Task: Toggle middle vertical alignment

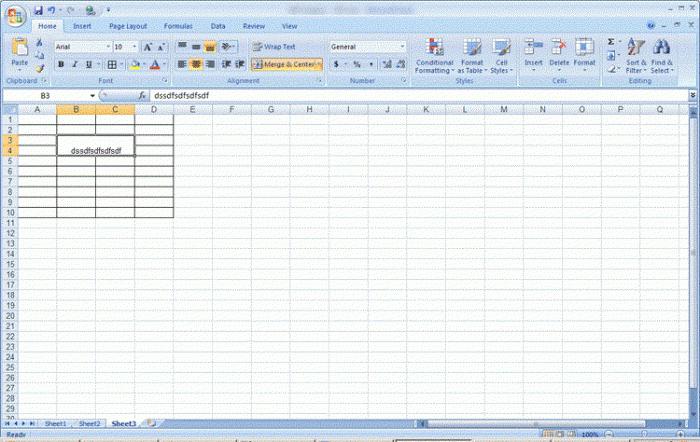Action: tap(196, 46)
